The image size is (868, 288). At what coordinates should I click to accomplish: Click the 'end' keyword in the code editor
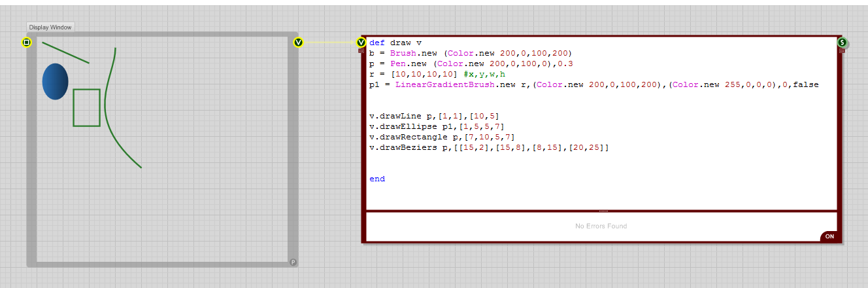coord(377,179)
